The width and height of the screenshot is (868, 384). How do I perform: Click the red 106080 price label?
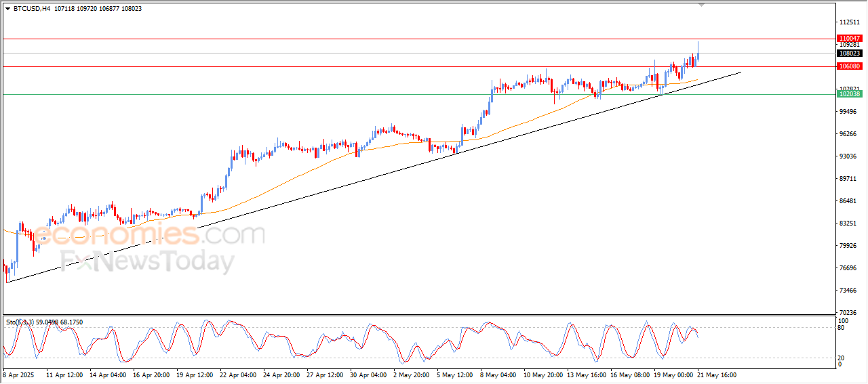coord(850,66)
